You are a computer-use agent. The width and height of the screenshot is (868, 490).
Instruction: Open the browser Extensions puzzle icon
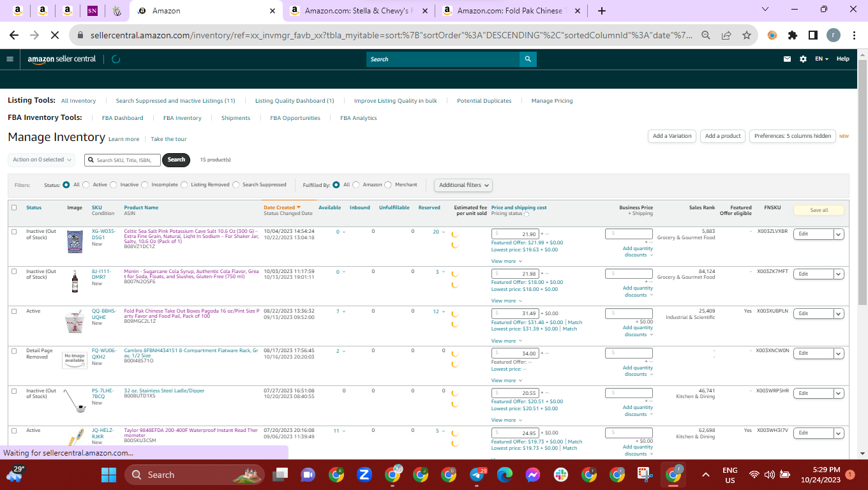(793, 35)
